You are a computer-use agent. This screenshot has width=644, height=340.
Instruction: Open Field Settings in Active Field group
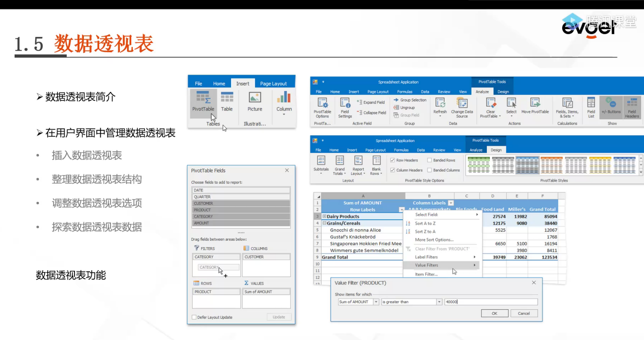[345, 108]
